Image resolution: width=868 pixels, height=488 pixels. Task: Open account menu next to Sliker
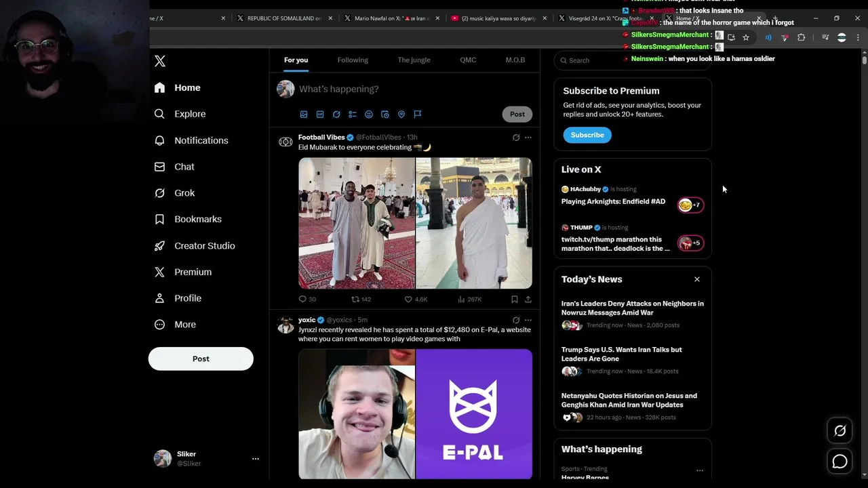pos(256,459)
